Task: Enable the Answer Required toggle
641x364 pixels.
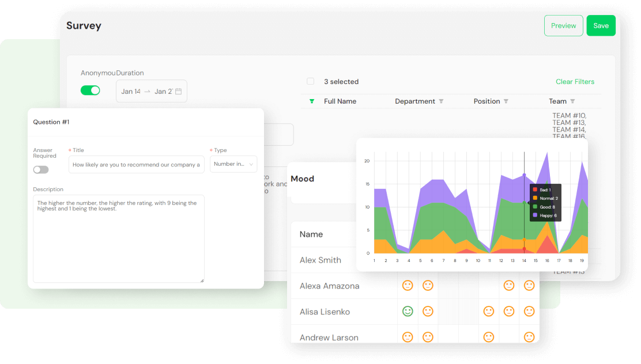Action: pos(41,170)
